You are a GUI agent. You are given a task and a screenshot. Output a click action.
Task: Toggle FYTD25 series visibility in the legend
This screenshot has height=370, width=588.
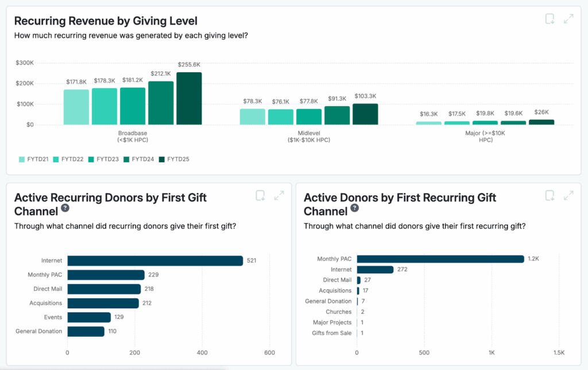[161, 158]
